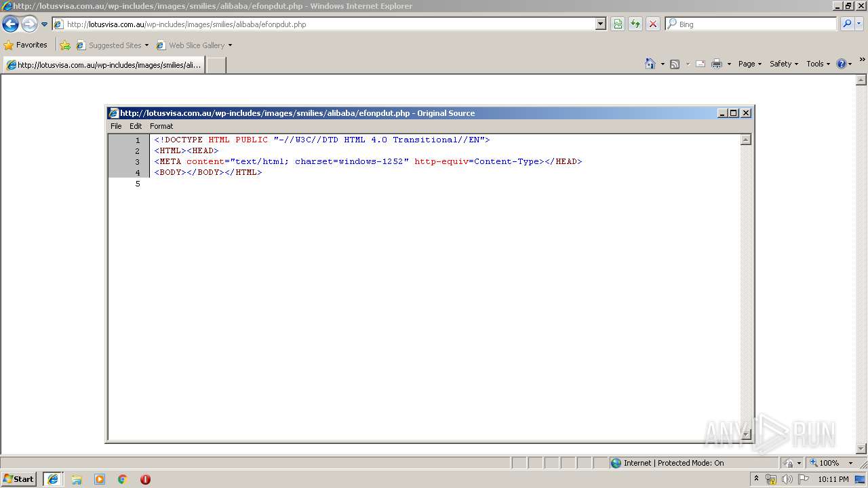This screenshot has width=868, height=488.
Task: Click the address bar URL field
Action: (x=324, y=24)
